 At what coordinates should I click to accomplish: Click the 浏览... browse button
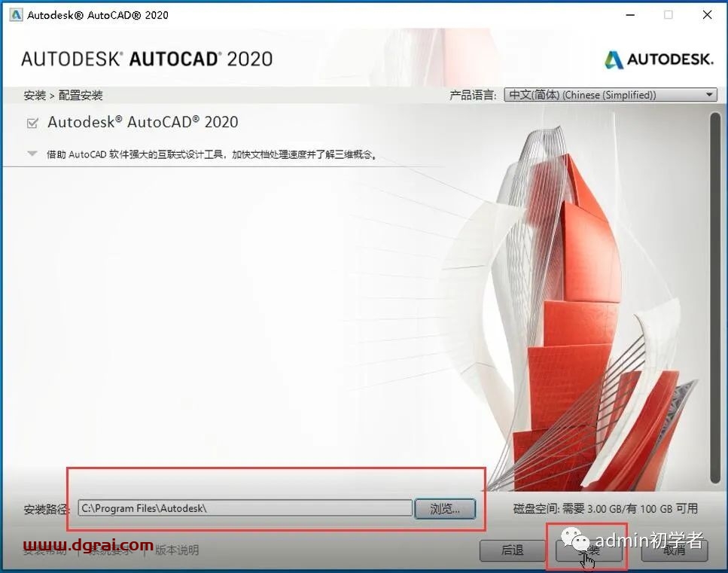click(445, 508)
